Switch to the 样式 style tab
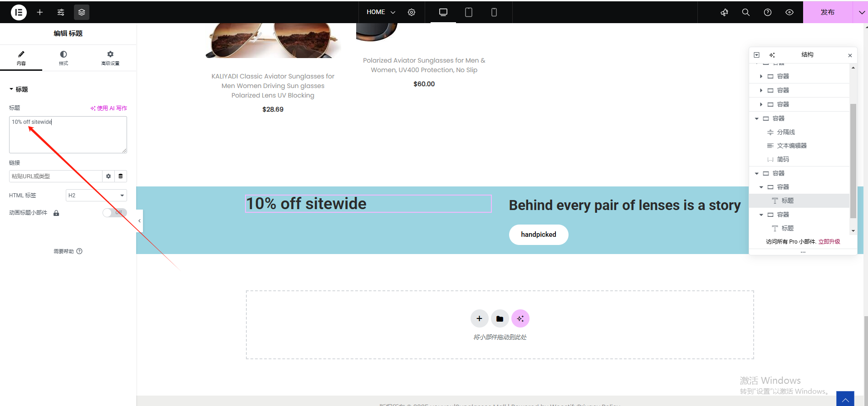This screenshot has width=868, height=406. [64, 58]
